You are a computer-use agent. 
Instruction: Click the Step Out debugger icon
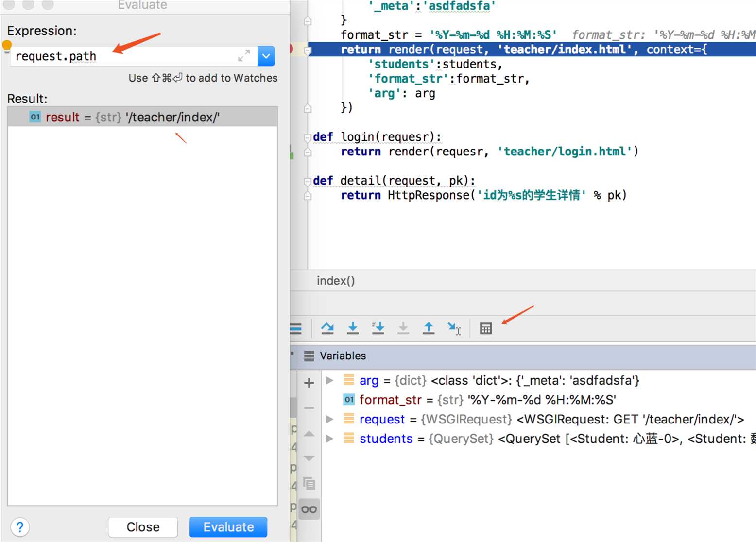429,329
